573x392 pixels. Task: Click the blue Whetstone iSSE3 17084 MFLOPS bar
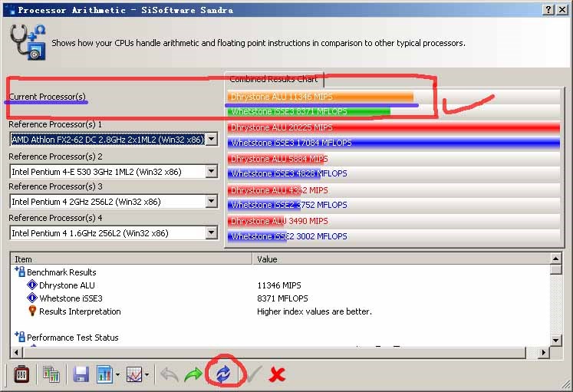(394, 143)
